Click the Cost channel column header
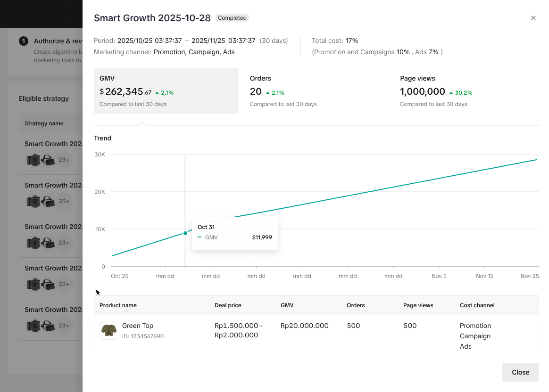Image resolution: width=549 pixels, height=392 pixels. (x=477, y=305)
